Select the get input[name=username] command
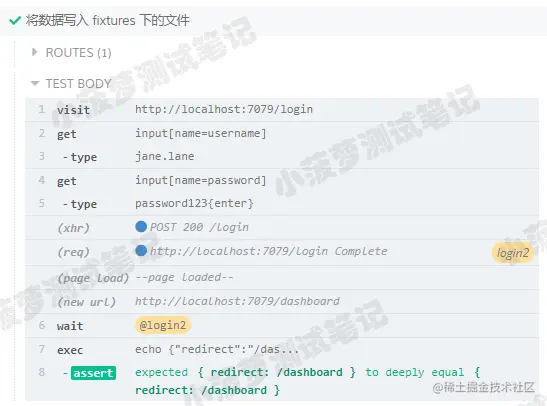 click(282, 133)
